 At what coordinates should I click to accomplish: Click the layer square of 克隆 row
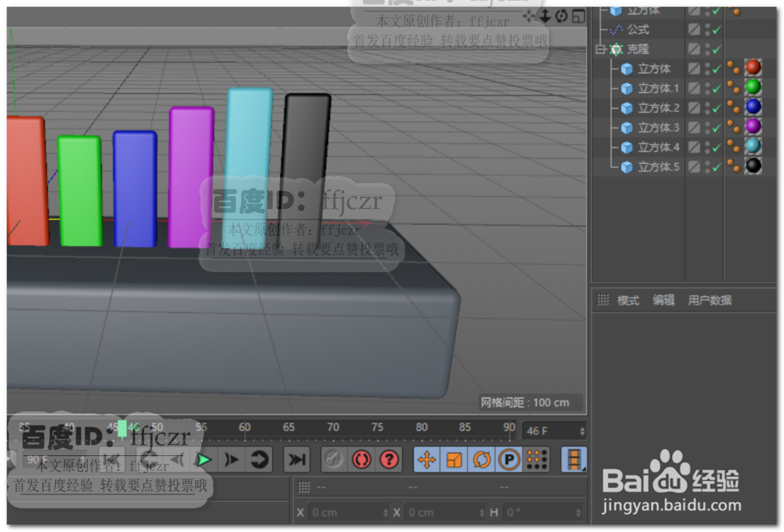tap(694, 49)
